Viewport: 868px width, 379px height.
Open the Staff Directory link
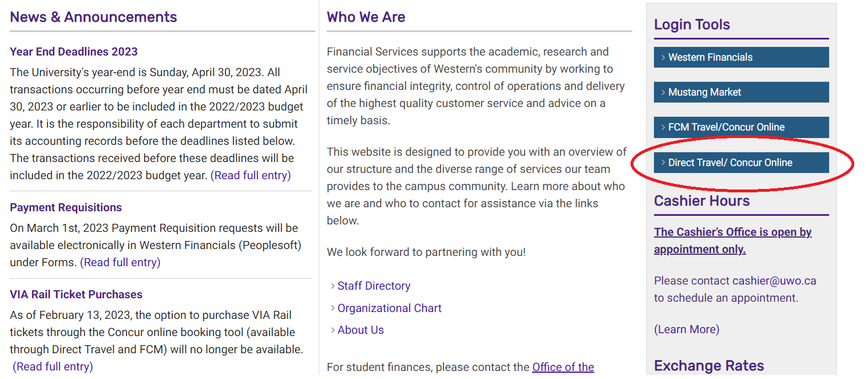tap(374, 286)
